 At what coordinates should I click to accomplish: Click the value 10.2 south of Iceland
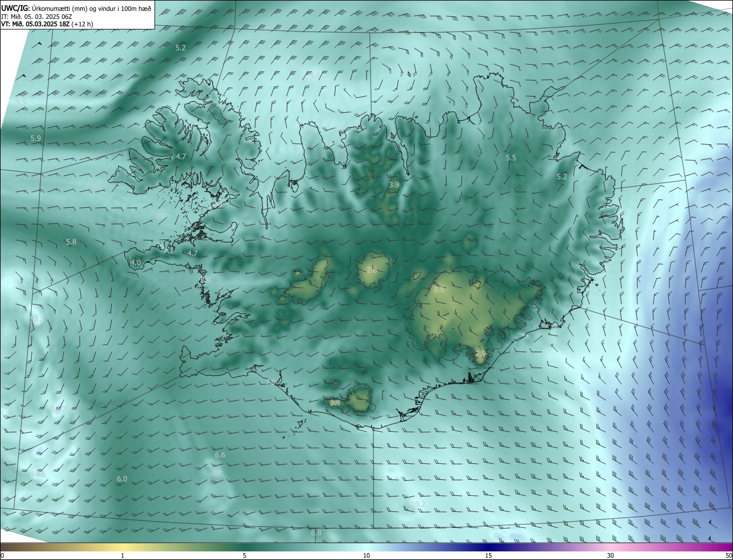[x=418, y=504]
